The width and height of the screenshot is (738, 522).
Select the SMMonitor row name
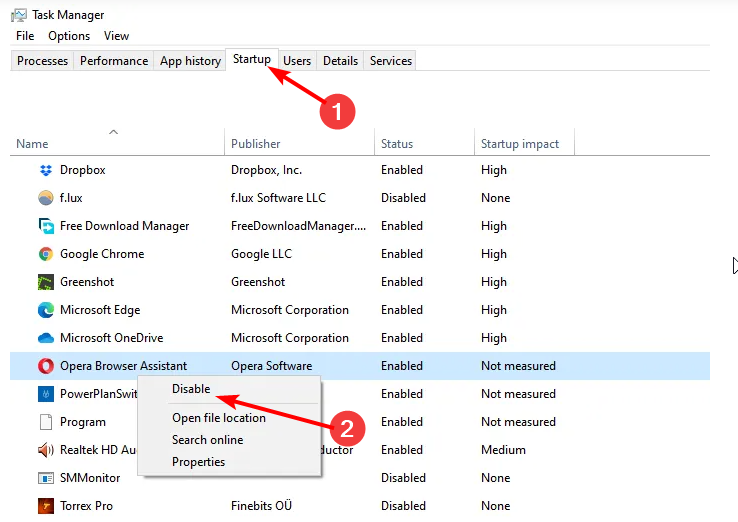pyautogui.click(x=90, y=478)
